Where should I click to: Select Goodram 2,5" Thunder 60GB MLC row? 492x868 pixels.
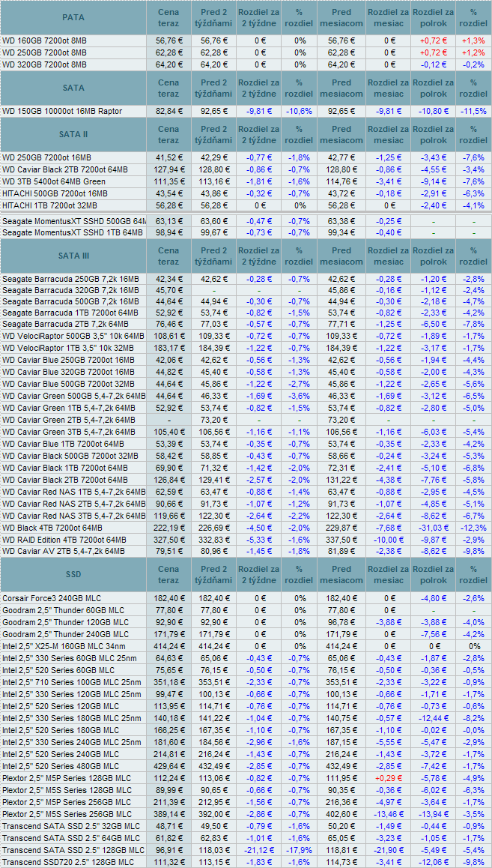pos(64,611)
